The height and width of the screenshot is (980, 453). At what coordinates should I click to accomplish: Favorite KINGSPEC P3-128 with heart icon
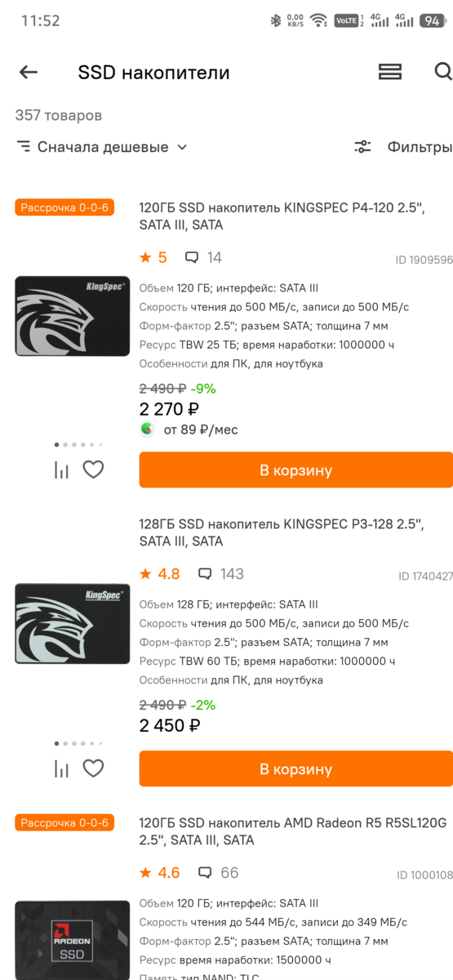pos(94,768)
